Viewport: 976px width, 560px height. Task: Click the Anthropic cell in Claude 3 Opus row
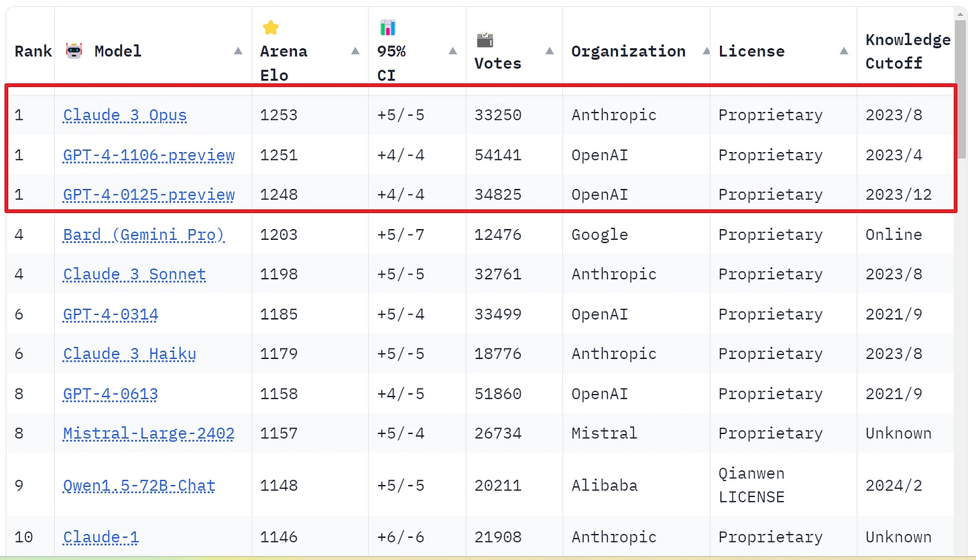(x=614, y=115)
